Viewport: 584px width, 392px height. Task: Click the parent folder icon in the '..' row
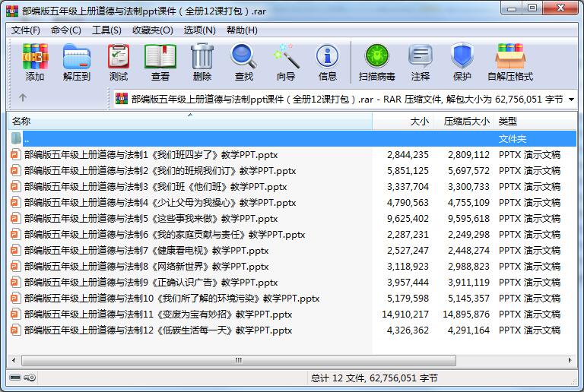[x=16, y=138]
